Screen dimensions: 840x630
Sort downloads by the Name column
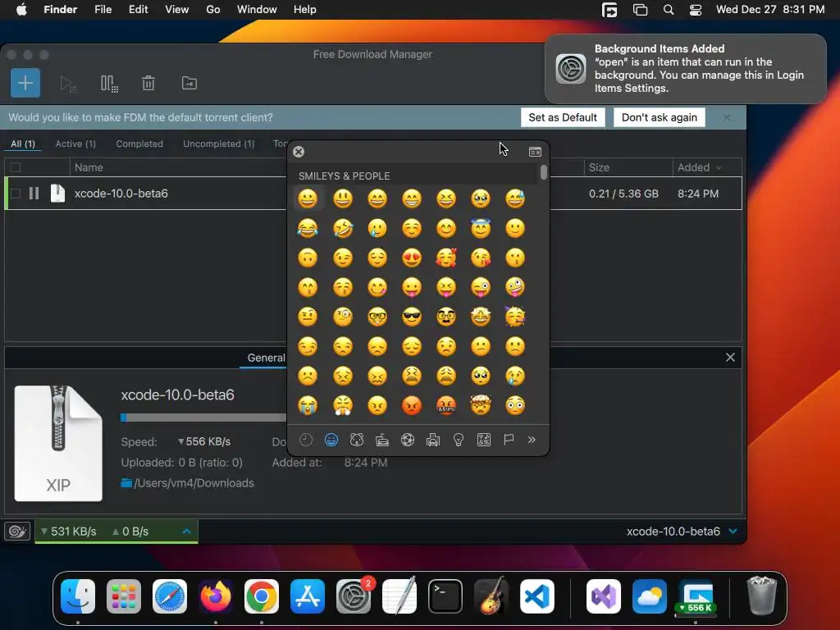(89, 167)
